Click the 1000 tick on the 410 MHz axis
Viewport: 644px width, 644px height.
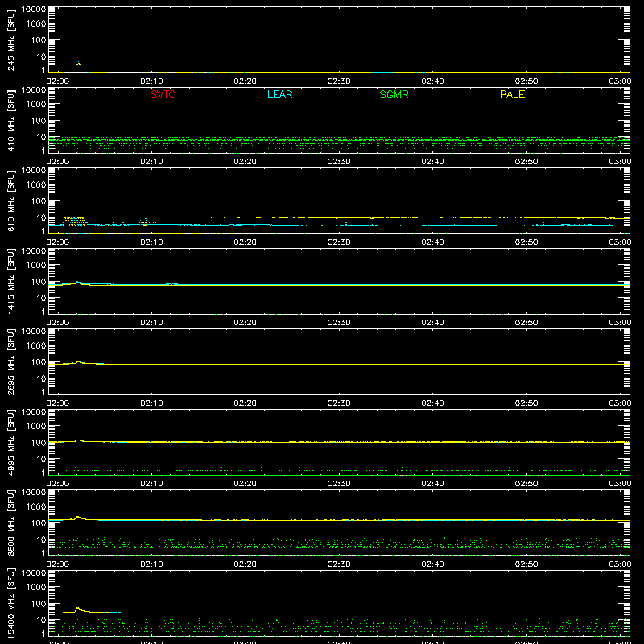point(36,105)
